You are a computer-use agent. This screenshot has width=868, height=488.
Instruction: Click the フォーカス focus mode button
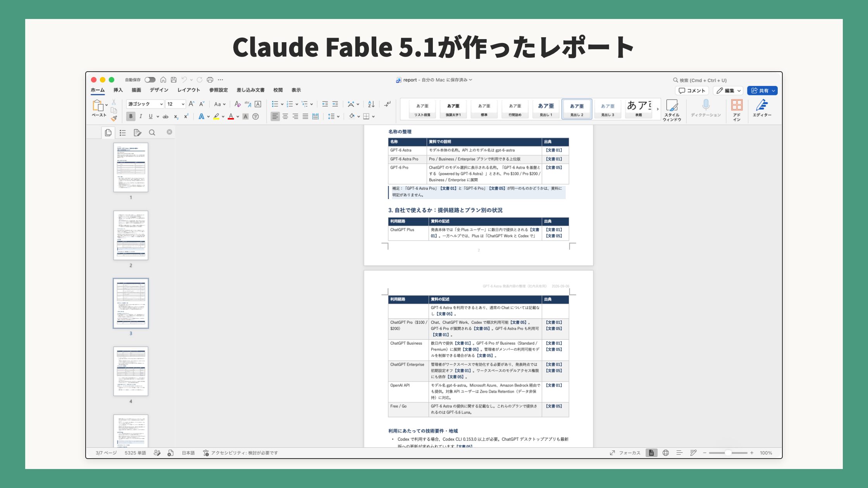coord(625,453)
